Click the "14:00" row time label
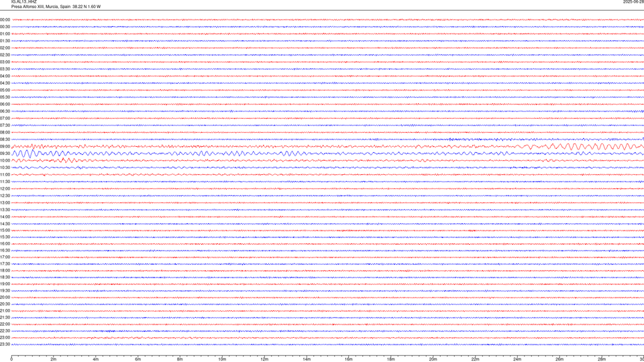This screenshot has height=362, width=644. click(5, 217)
